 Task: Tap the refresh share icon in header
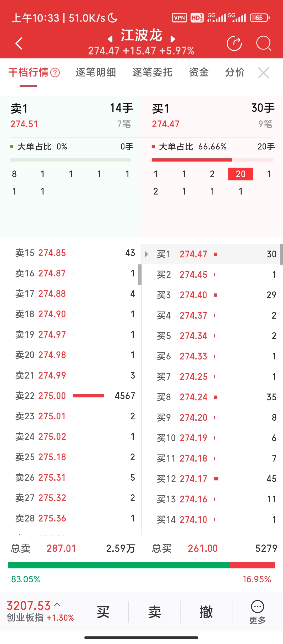pos(234,43)
